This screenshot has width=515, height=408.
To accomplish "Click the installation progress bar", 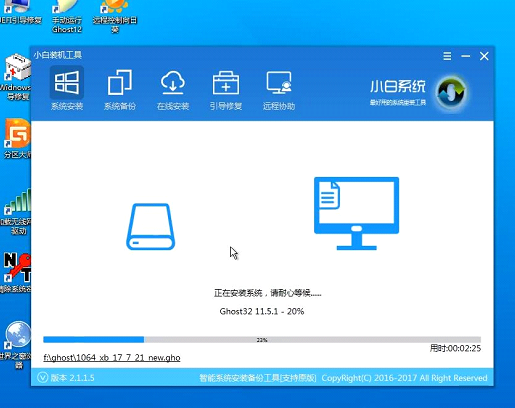I will coord(262,340).
